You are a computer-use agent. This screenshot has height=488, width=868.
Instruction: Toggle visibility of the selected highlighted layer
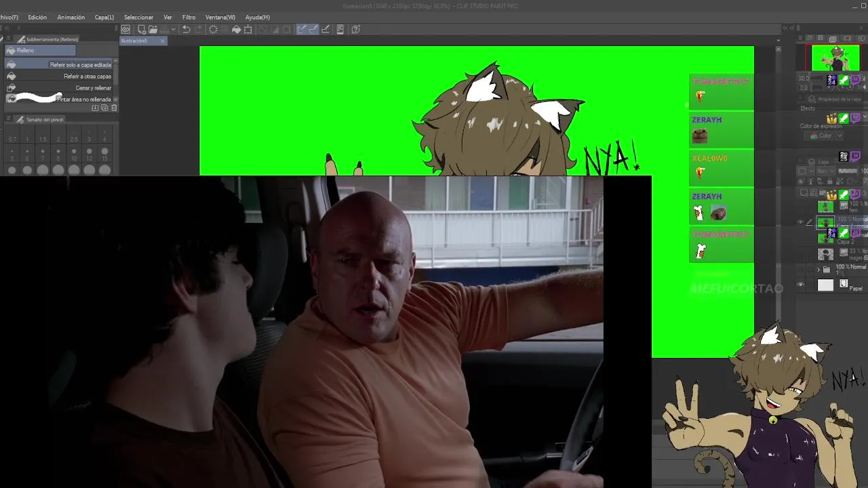(800, 222)
